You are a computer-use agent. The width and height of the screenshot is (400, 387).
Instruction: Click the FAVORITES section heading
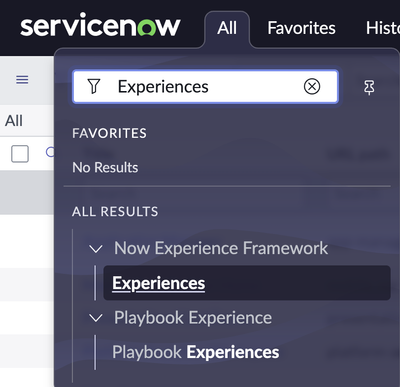tap(109, 133)
